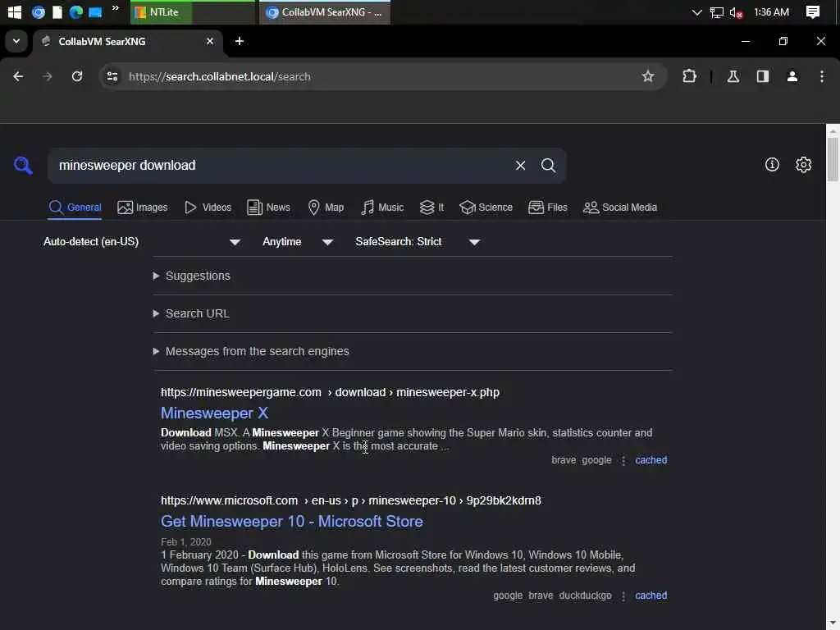Switch to Science category

pyautogui.click(x=486, y=208)
